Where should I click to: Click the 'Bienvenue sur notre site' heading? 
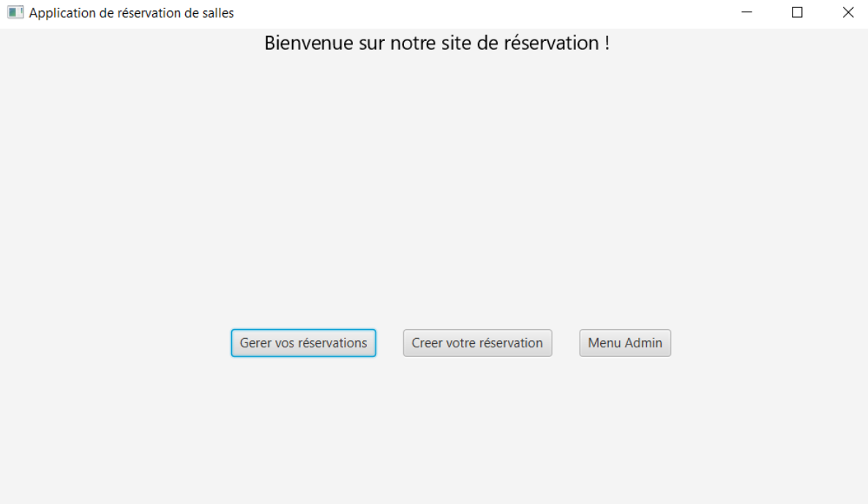[436, 43]
